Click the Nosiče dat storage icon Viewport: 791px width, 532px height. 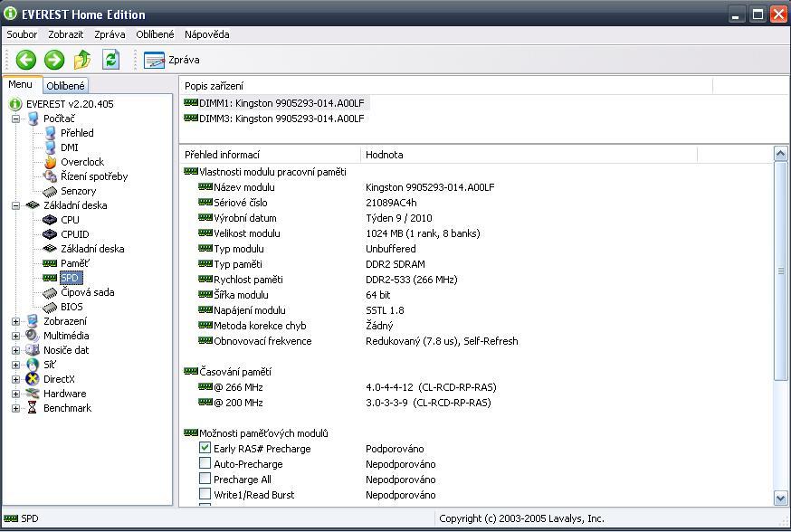[33, 350]
